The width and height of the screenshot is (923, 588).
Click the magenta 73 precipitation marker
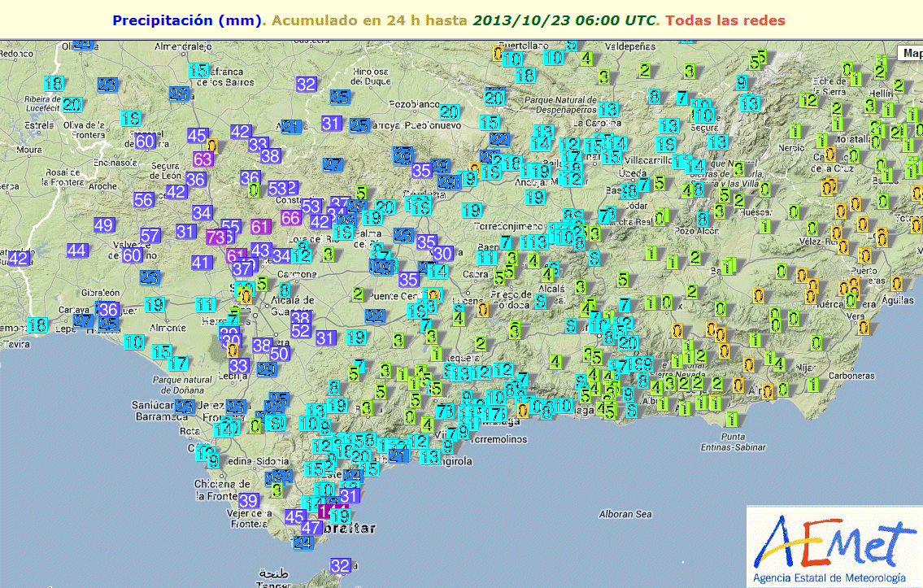[216, 237]
